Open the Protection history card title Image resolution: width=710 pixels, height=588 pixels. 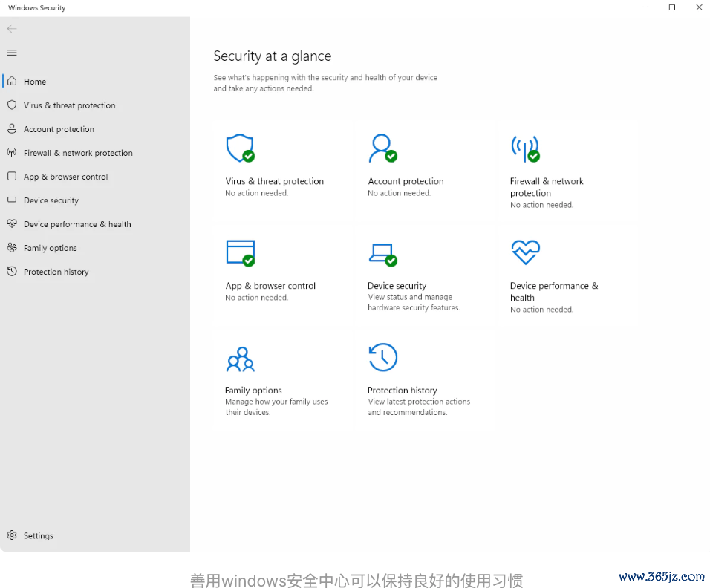tap(402, 391)
